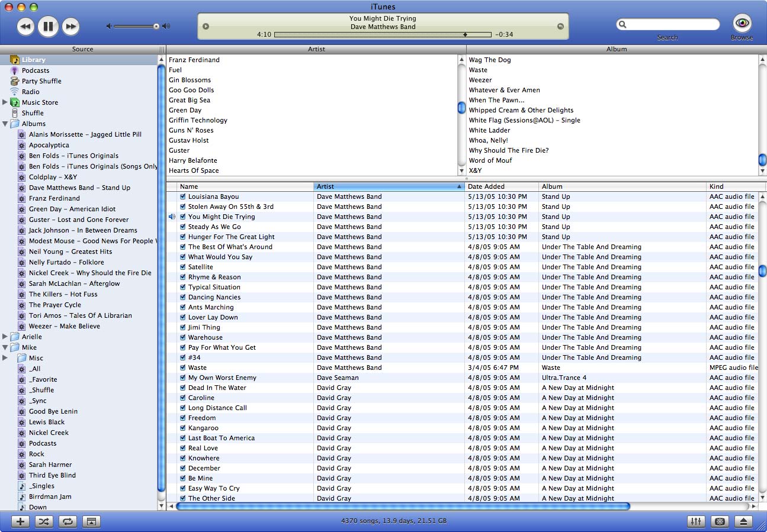Click the round arrow button at the display's right edge
The image size is (767, 532).
point(560,26)
